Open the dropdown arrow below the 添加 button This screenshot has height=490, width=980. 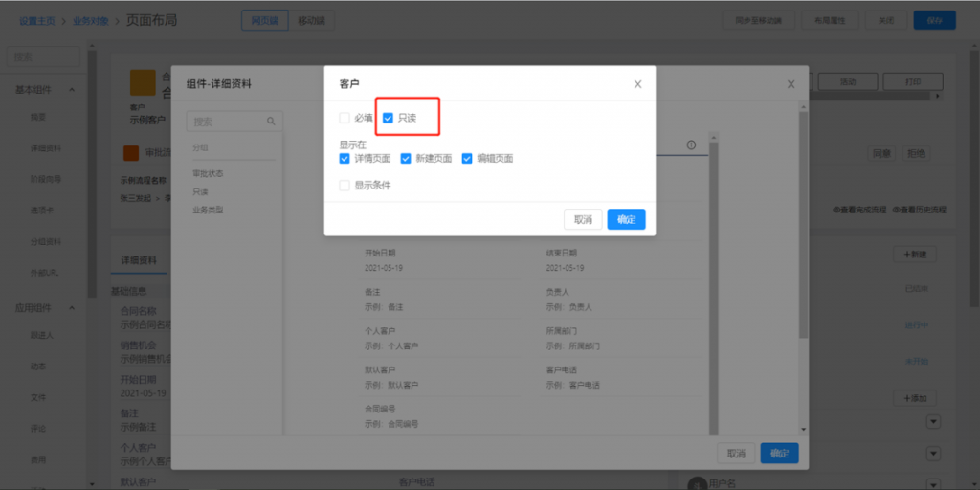933,422
